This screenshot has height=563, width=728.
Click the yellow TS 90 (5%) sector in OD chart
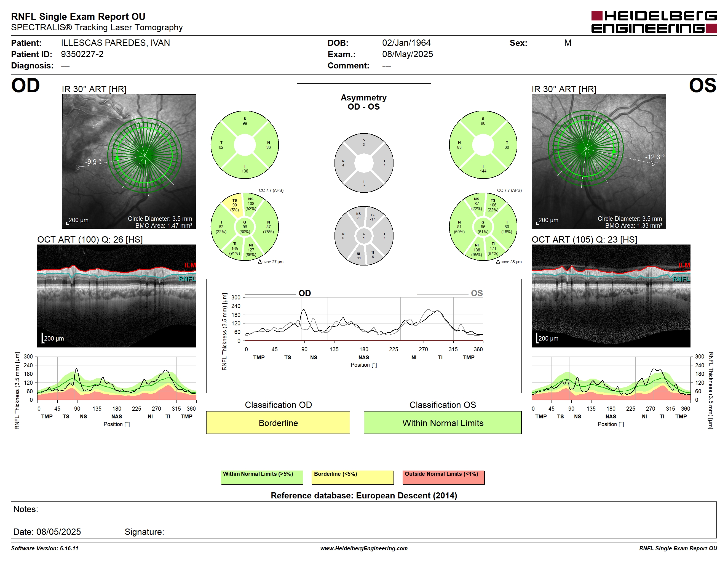[235, 205]
